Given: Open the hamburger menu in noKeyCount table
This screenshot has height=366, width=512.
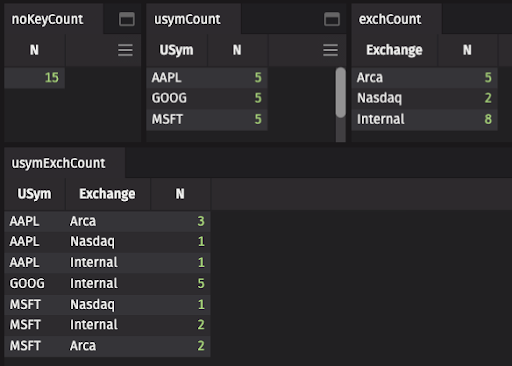Looking at the screenshot, I should [x=125, y=50].
